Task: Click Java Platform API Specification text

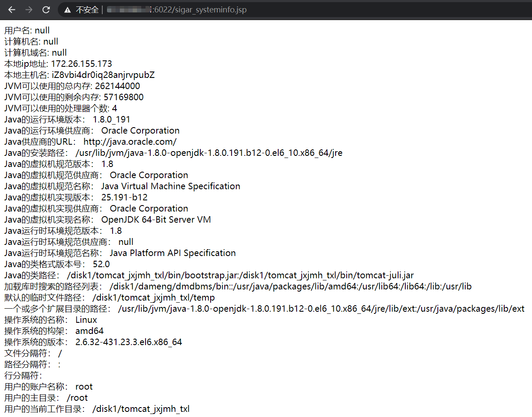Action: (172, 253)
